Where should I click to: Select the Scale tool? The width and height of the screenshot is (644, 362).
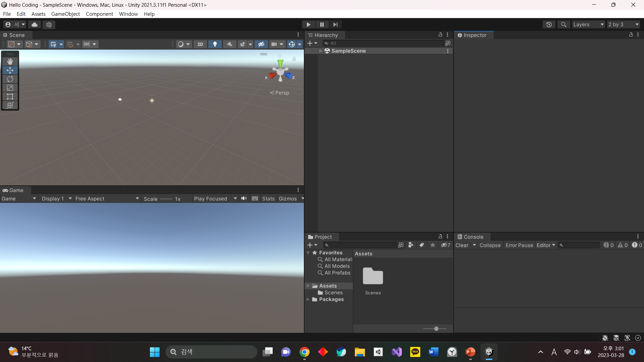coord(10,88)
